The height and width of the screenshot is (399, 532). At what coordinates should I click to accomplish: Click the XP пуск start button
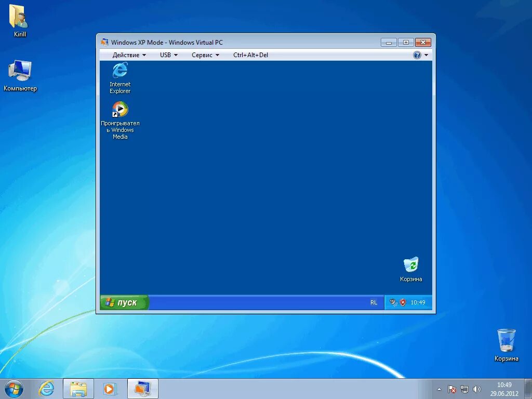coord(124,302)
